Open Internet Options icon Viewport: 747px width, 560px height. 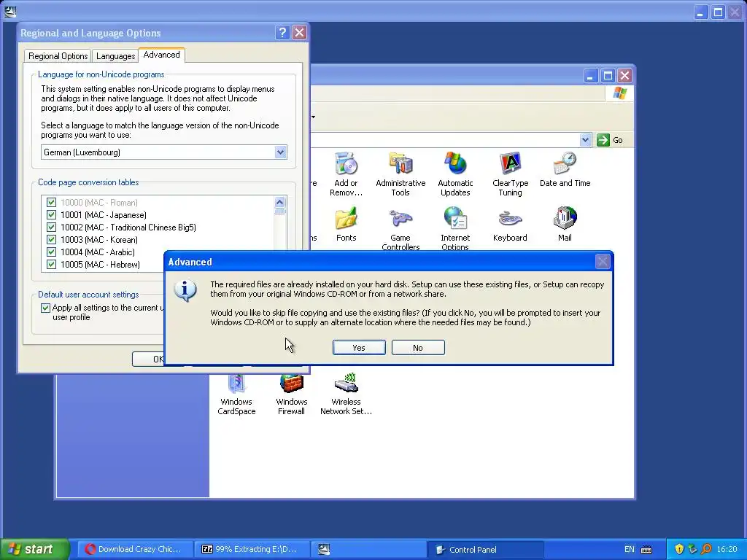point(455,228)
